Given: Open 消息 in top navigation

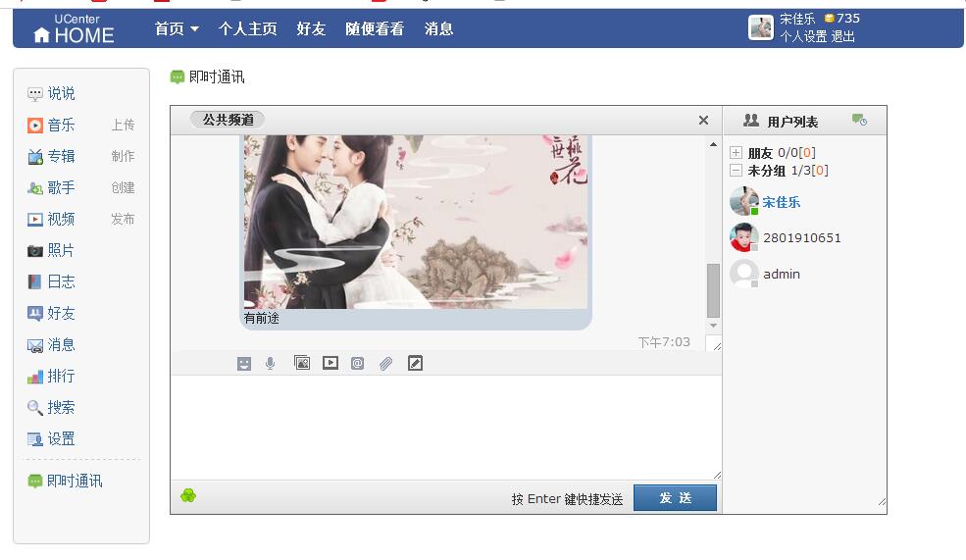Looking at the screenshot, I should [x=438, y=29].
